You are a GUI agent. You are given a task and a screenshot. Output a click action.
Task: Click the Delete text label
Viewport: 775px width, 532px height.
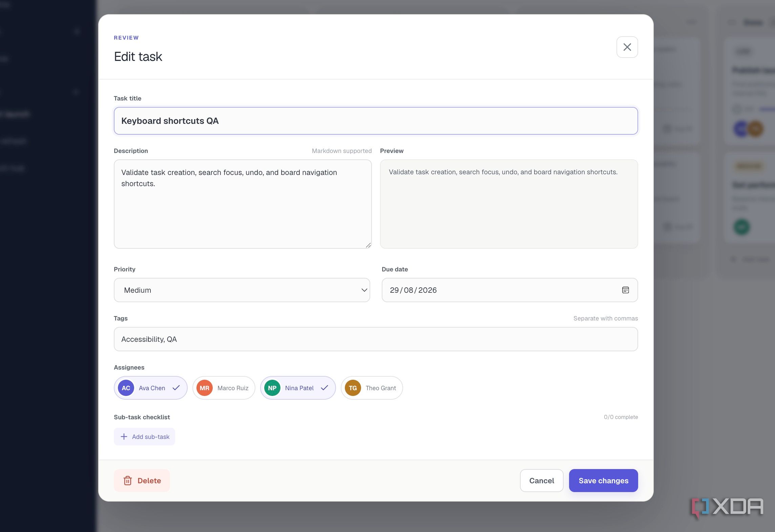(149, 481)
